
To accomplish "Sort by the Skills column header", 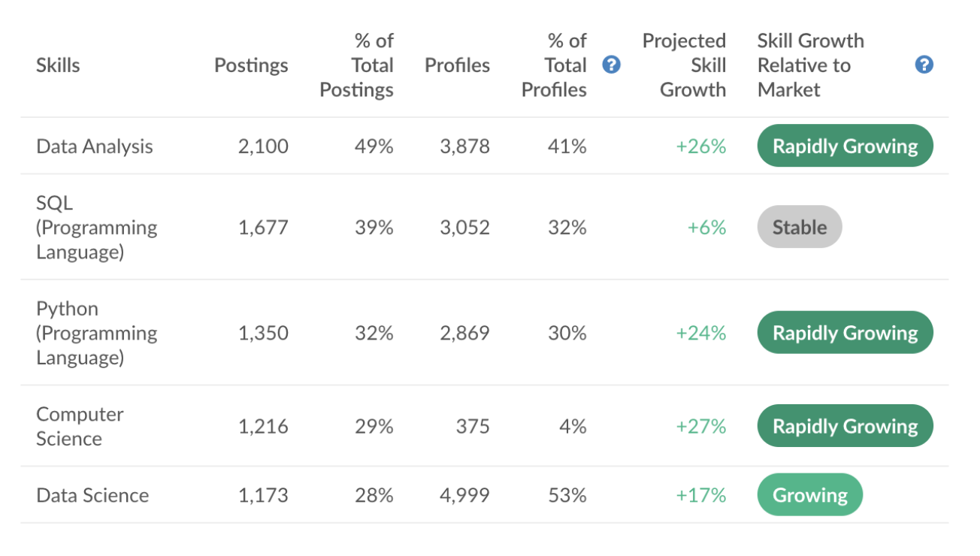I will pyautogui.click(x=58, y=65).
